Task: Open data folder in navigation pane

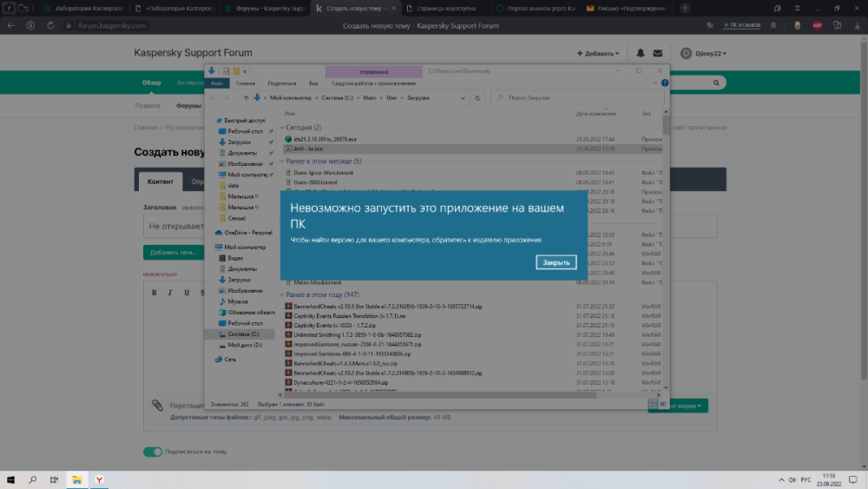Action: [x=233, y=186]
